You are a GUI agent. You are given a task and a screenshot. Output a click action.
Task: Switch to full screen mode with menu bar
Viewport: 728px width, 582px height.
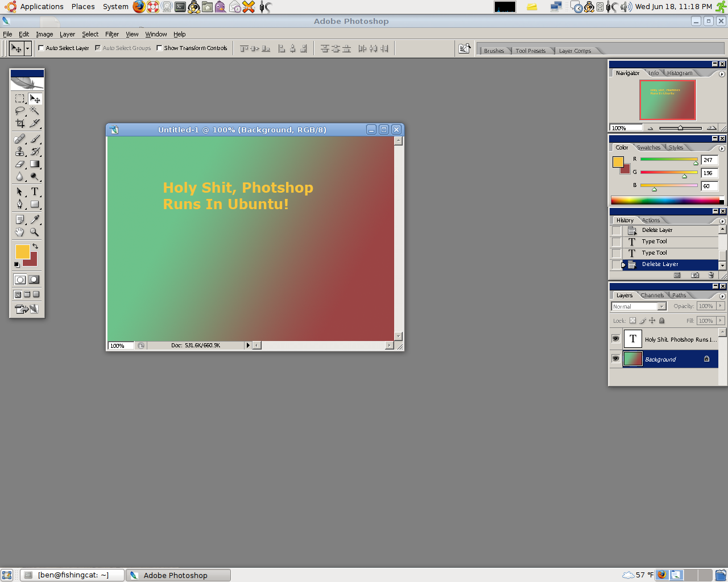(x=27, y=294)
